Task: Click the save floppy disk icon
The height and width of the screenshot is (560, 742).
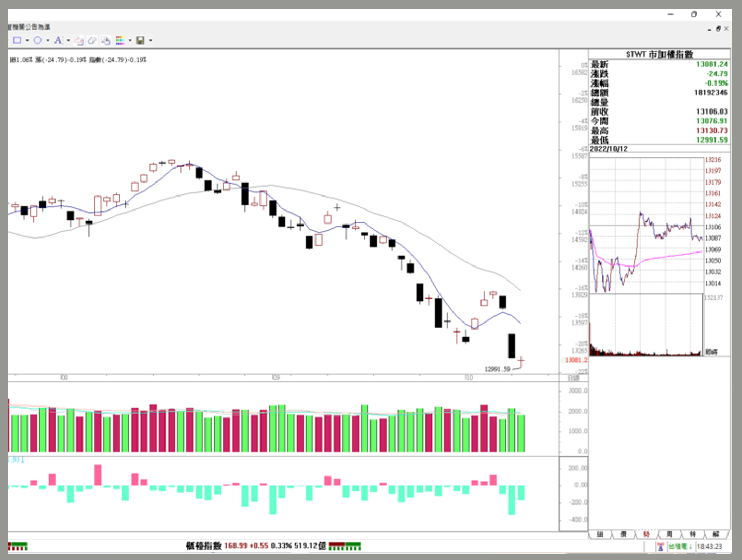Action: pyautogui.click(x=140, y=40)
